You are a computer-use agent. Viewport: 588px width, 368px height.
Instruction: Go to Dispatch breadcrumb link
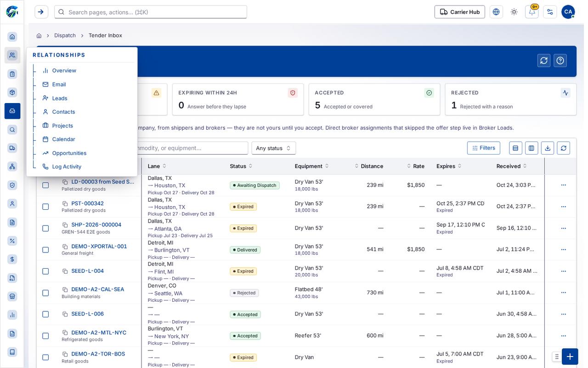click(x=65, y=35)
